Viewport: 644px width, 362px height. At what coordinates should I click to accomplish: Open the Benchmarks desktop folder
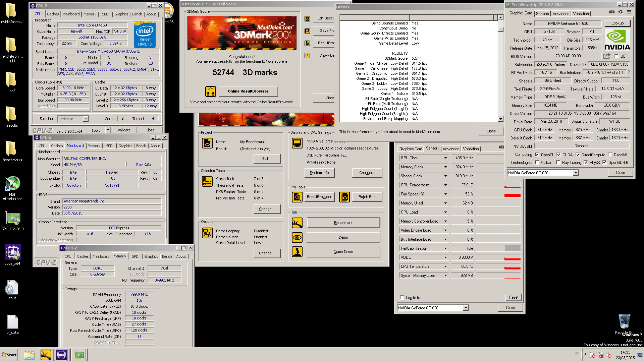point(12,152)
